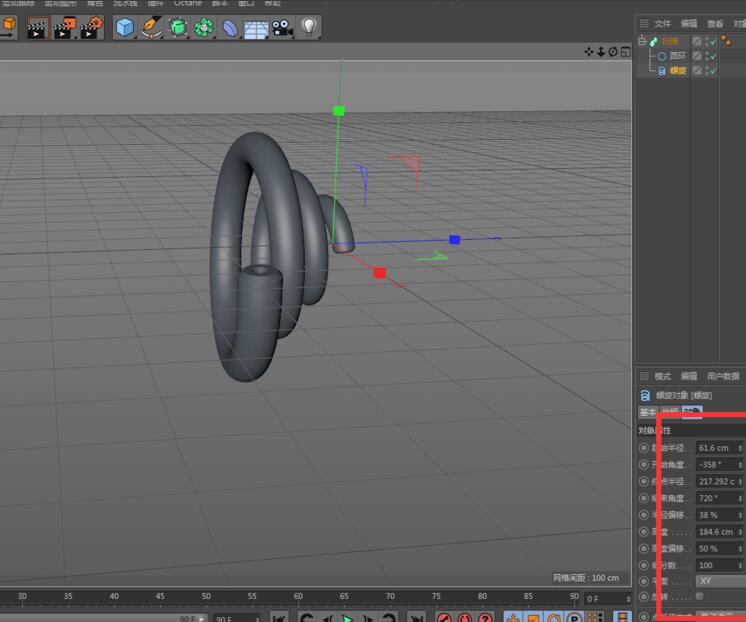Open the 平面 XY plane dropdown
746x622 pixels.
(x=718, y=581)
